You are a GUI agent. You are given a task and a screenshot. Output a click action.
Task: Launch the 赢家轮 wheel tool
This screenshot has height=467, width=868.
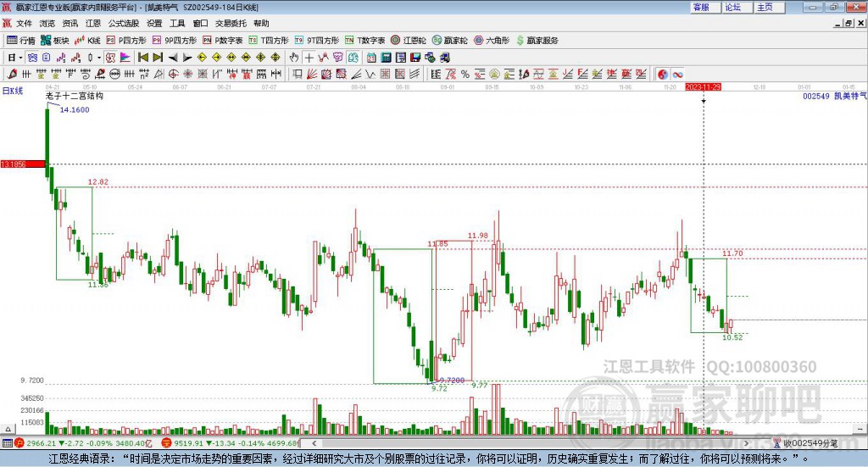coord(450,41)
